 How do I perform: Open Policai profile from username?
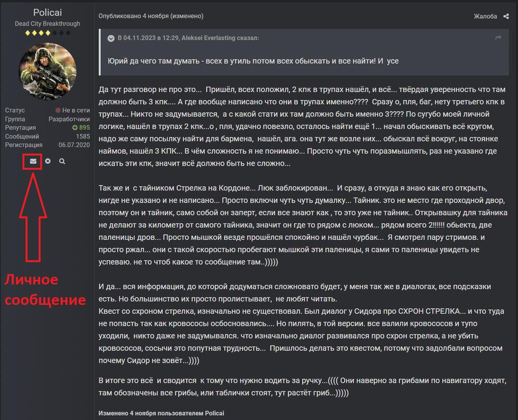tap(48, 13)
